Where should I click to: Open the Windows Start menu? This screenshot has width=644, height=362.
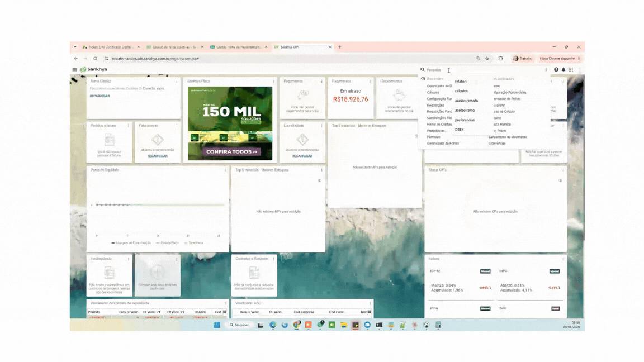pos(217,325)
